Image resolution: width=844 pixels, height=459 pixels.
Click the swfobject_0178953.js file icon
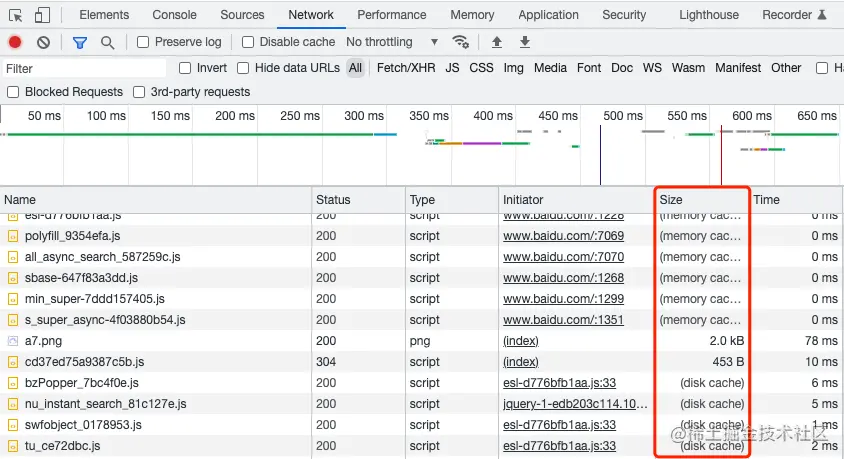pos(13,425)
